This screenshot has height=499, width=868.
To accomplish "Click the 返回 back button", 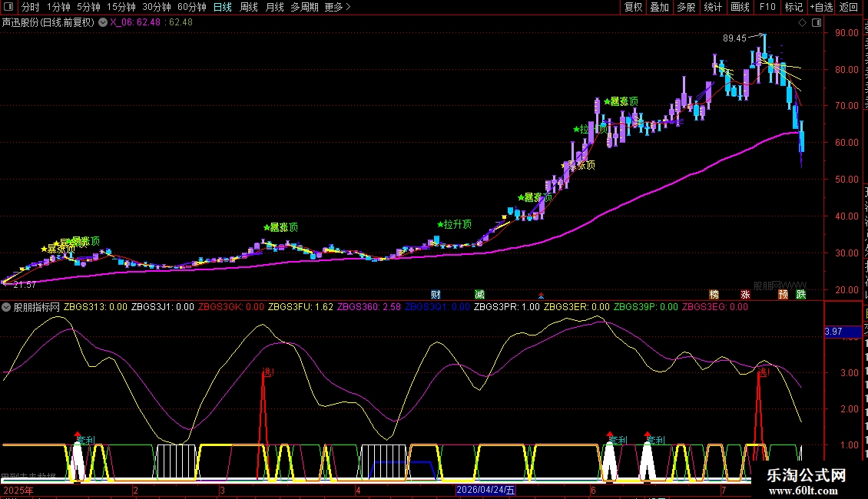I will click(849, 7).
